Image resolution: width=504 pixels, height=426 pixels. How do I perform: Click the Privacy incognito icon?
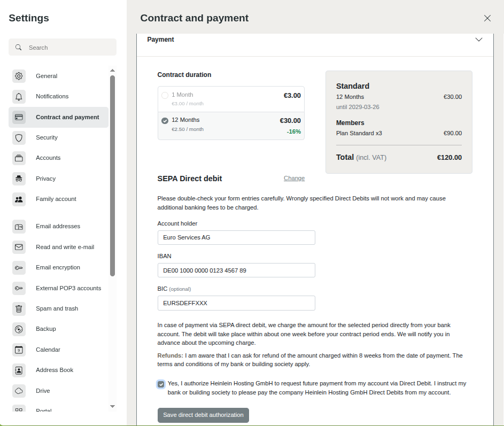(x=19, y=179)
